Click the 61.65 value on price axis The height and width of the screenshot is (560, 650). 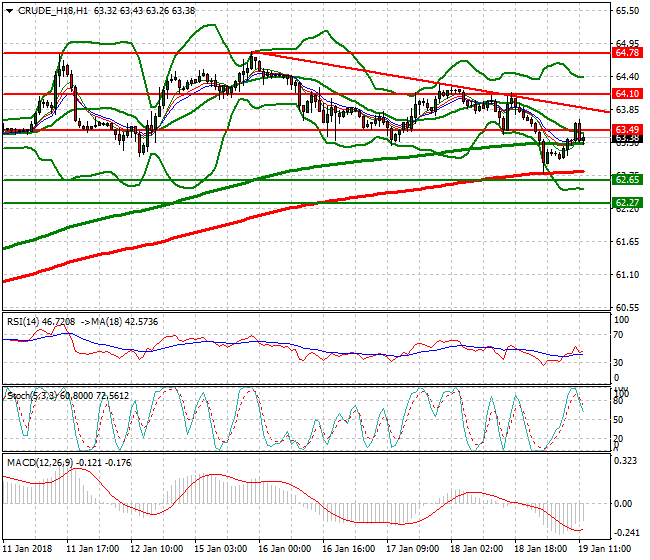(x=627, y=242)
